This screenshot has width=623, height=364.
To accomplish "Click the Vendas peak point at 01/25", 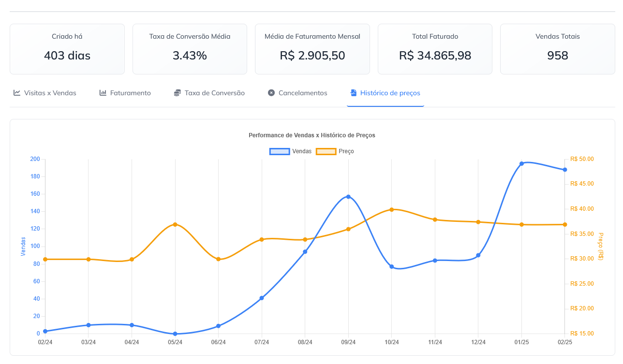I will [x=521, y=163].
